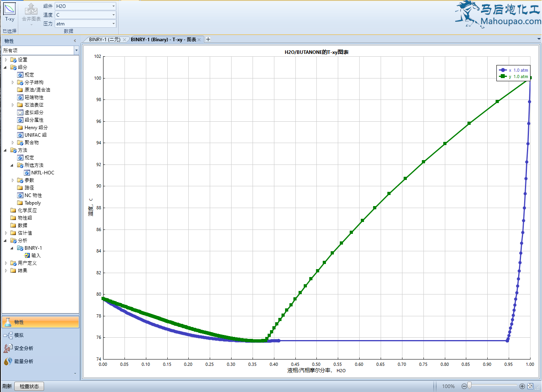This screenshot has width=542, height=392.
Task: Expand the 用户定义 tree node
Action: pos(6,263)
